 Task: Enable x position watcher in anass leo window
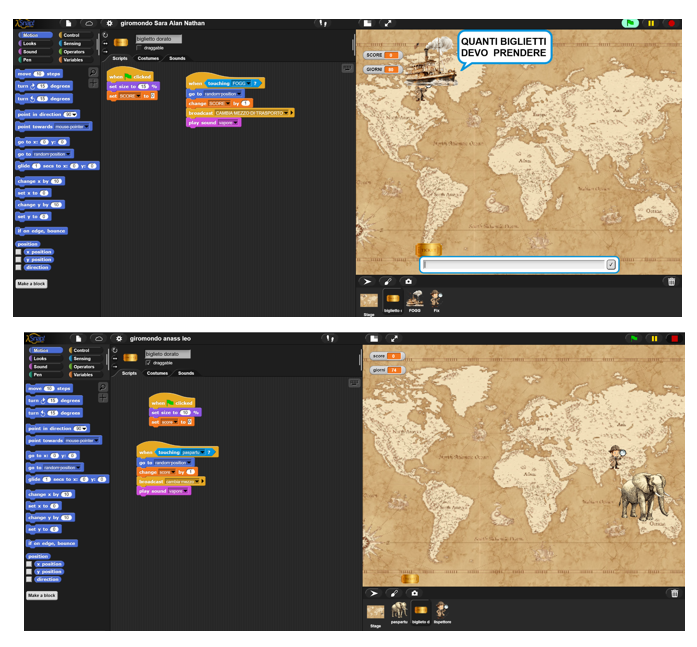pyautogui.click(x=29, y=564)
